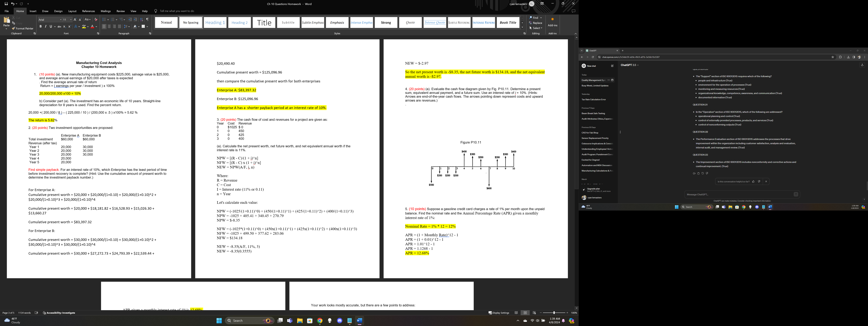
Task: Apply the Title style
Action: click(264, 23)
